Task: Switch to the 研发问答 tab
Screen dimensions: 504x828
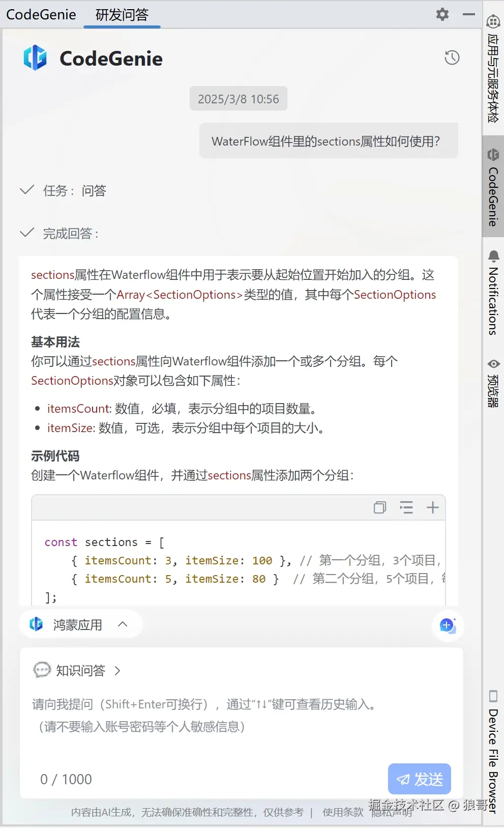Action: click(x=122, y=15)
